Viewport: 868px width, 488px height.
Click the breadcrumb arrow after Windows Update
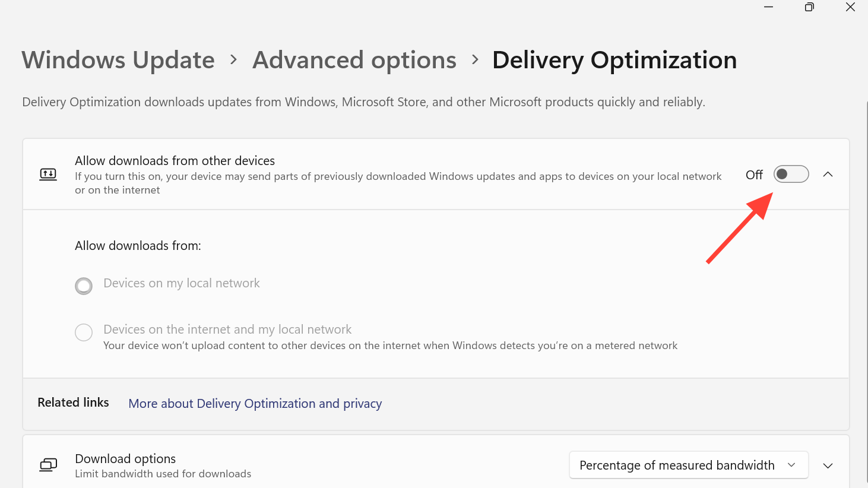(233, 59)
